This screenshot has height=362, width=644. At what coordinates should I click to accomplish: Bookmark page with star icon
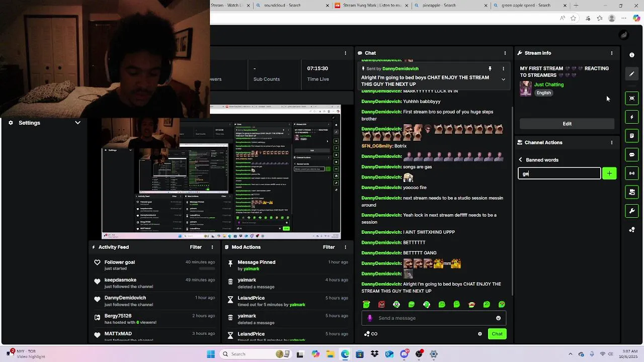click(x=574, y=18)
